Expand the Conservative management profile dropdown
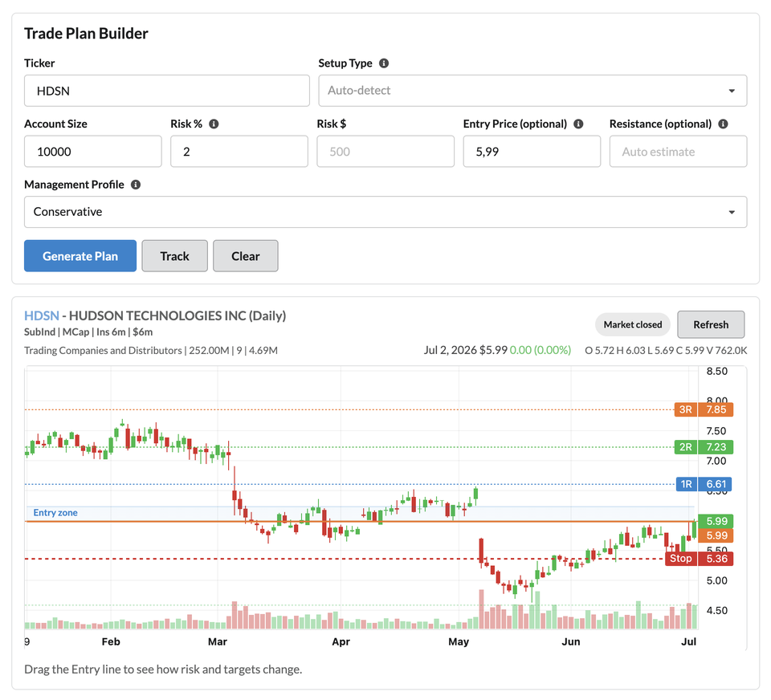Screen dimensions: 771x700 [385, 212]
